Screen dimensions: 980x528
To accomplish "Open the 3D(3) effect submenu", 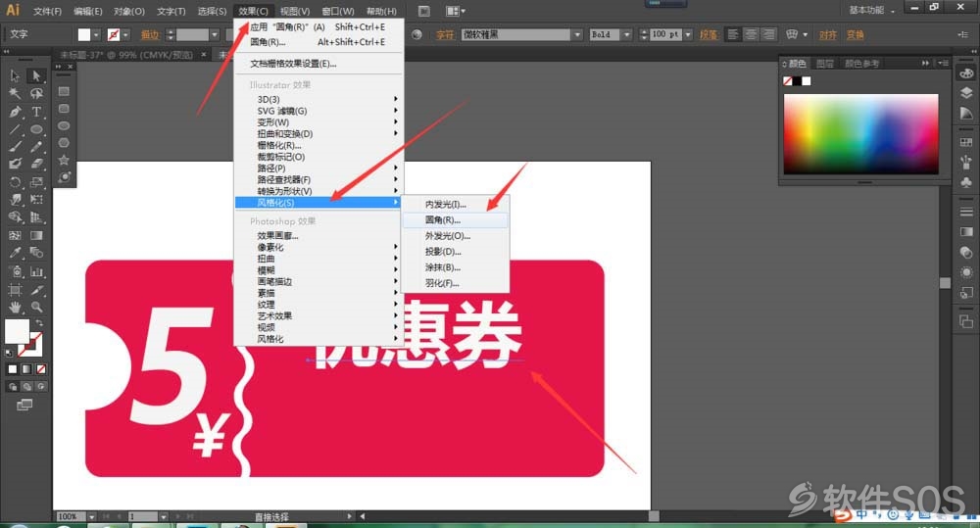I will (318, 99).
